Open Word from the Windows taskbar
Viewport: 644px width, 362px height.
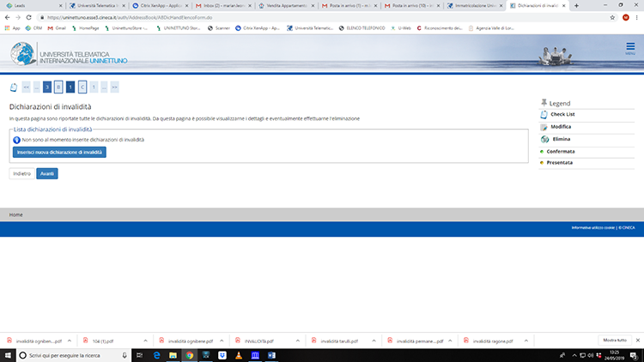pos(270,353)
